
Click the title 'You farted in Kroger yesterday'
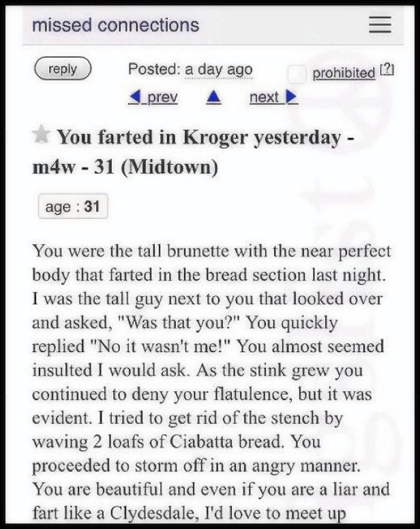coord(200,138)
